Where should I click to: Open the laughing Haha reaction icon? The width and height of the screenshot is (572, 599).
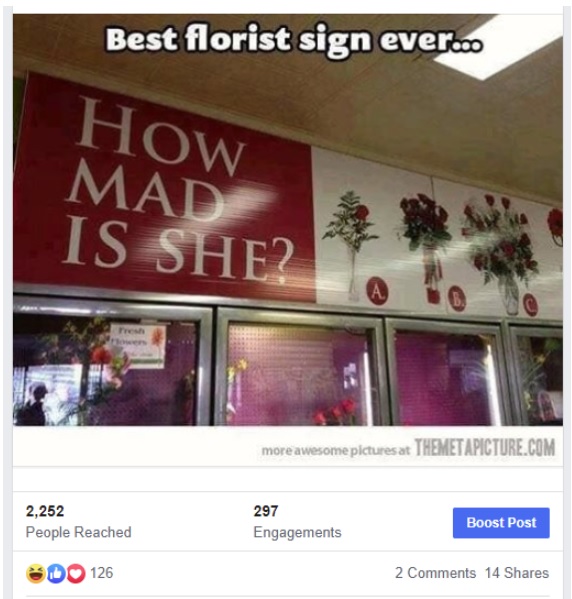click(36, 573)
